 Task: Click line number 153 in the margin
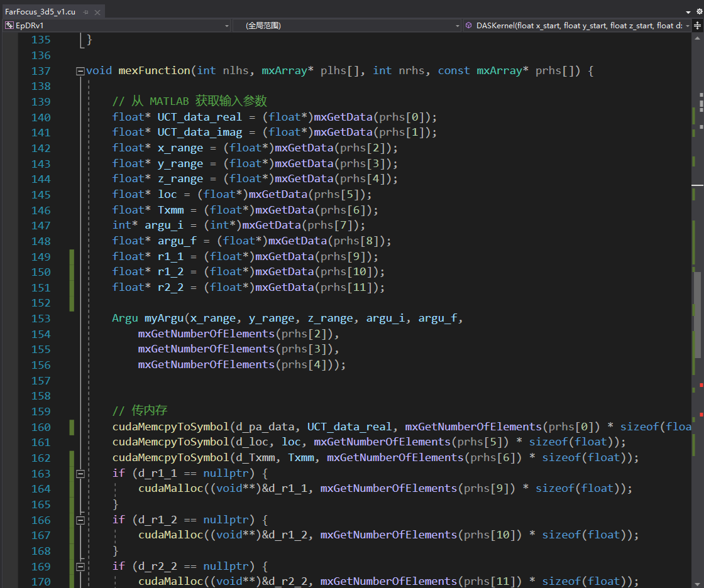point(41,318)
